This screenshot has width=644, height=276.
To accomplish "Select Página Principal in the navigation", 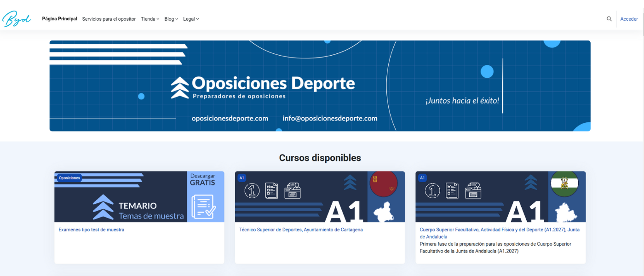I will (x=59, y=19).
